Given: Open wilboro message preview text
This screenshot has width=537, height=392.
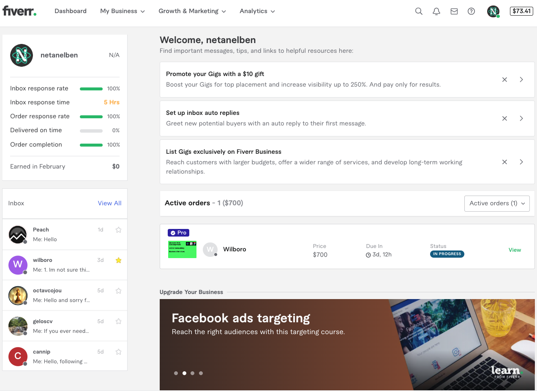Looking at the screenshot, I should click(61, 270).
